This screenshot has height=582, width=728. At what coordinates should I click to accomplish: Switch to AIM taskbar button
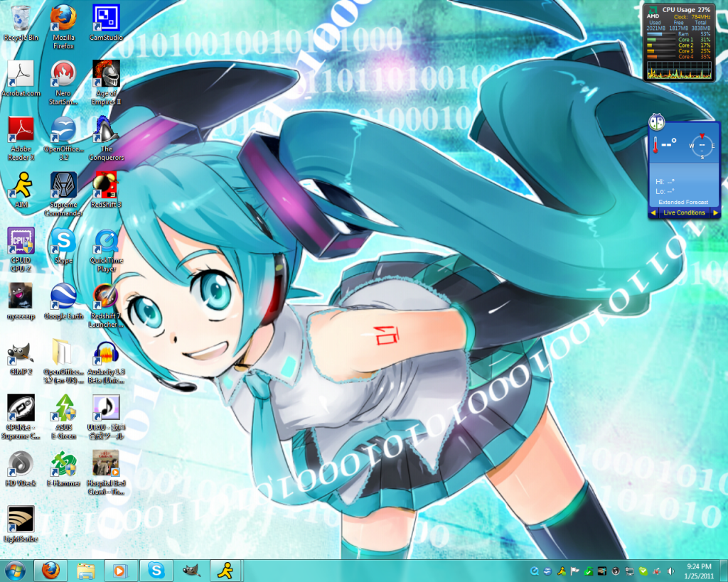tap(226, 571)
